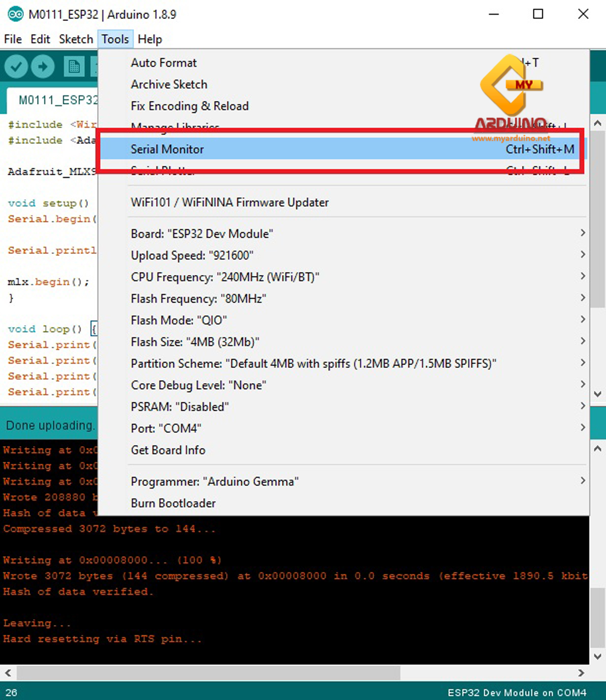
Task: Click 'Hard resetting via RTS pin...' console line
Action: [103, 639]
